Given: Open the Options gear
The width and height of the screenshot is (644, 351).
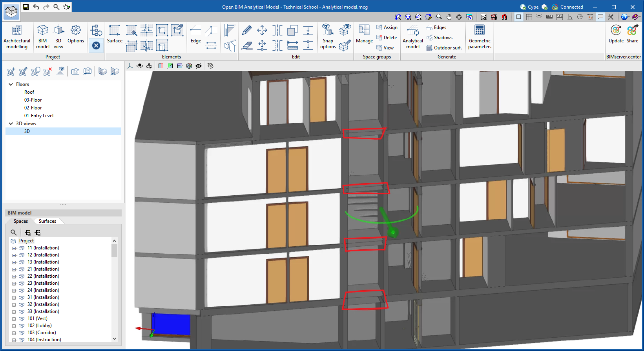Looking at the screenshot, I should click(x=76, y=34).
